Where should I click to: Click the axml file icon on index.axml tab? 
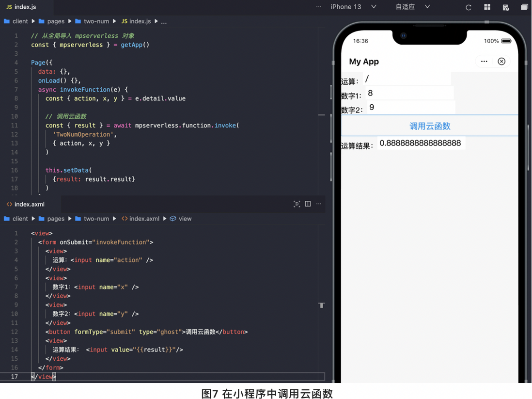9,204
